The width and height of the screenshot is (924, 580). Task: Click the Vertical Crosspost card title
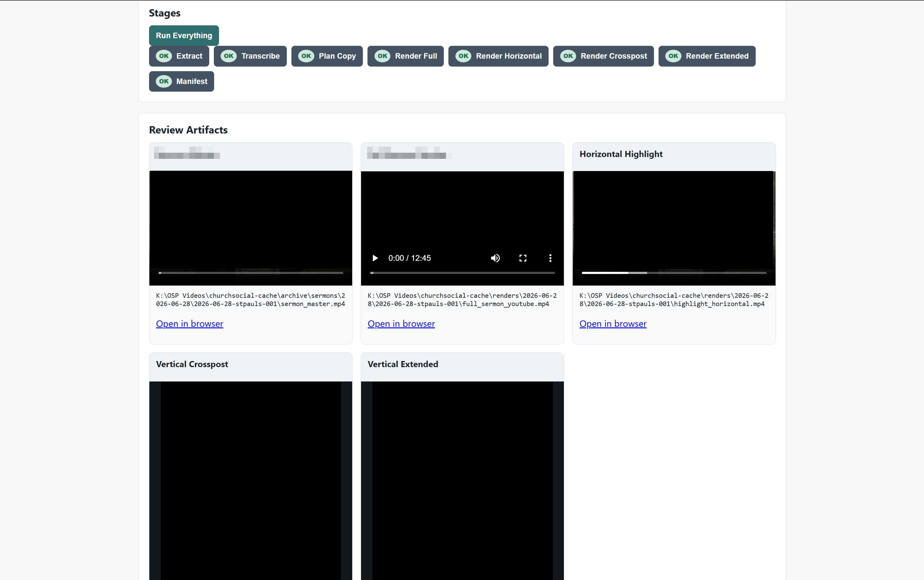[192, 364]
